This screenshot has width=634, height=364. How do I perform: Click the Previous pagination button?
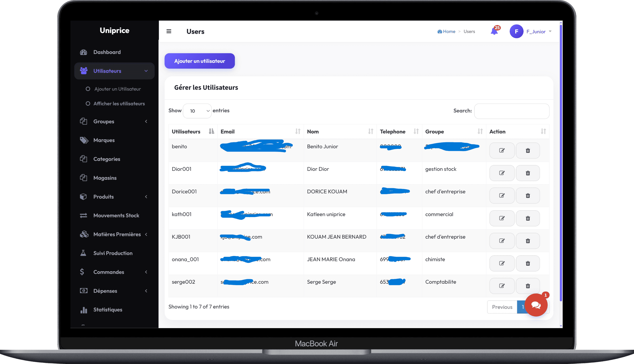(x=502, y=307)
